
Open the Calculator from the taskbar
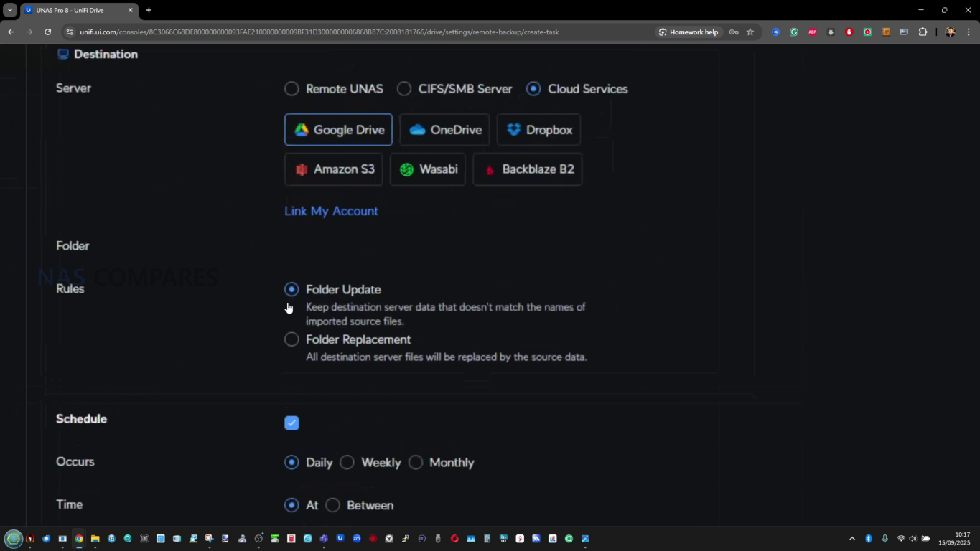[487, 539]
